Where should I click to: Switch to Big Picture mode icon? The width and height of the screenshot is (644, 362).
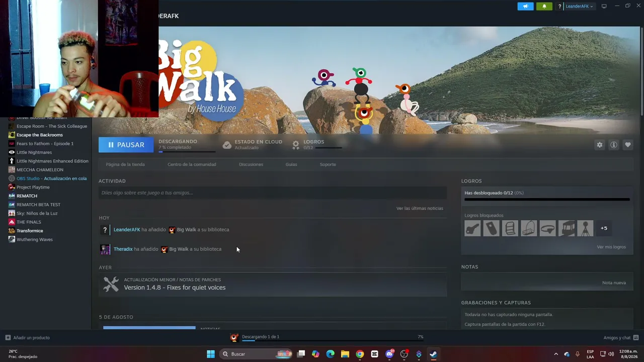coord(604,6)
